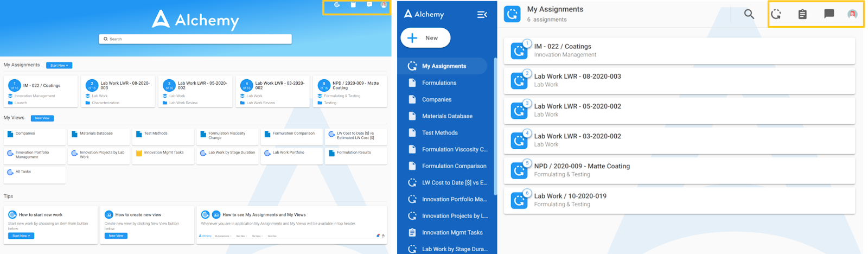
Task: Click the sidebar vertical scrollbar
Action: point(494,126)
